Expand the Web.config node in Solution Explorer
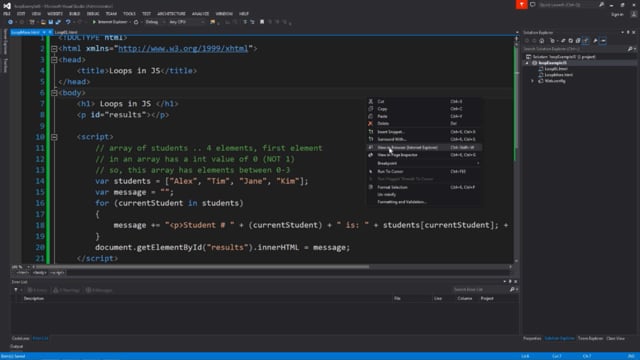 pos(532,81)
